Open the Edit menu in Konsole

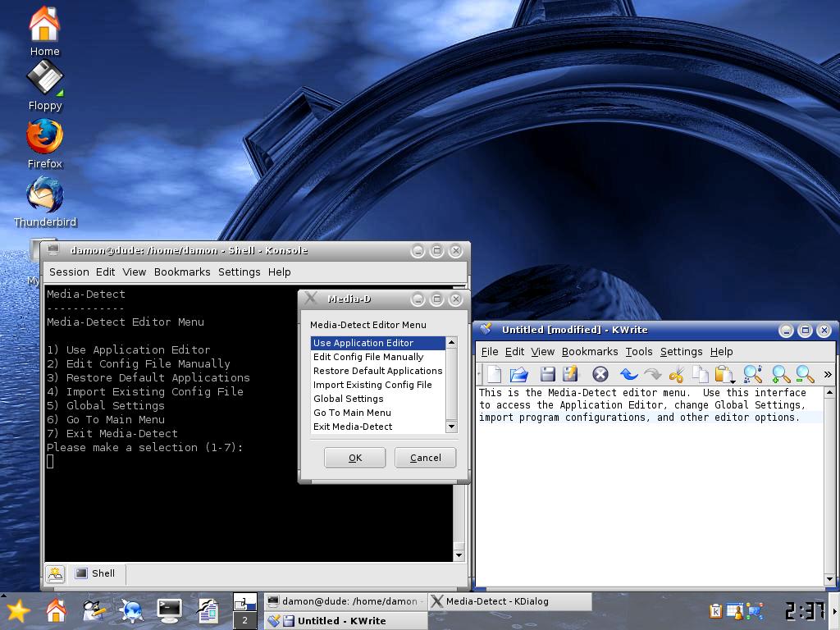106,272
